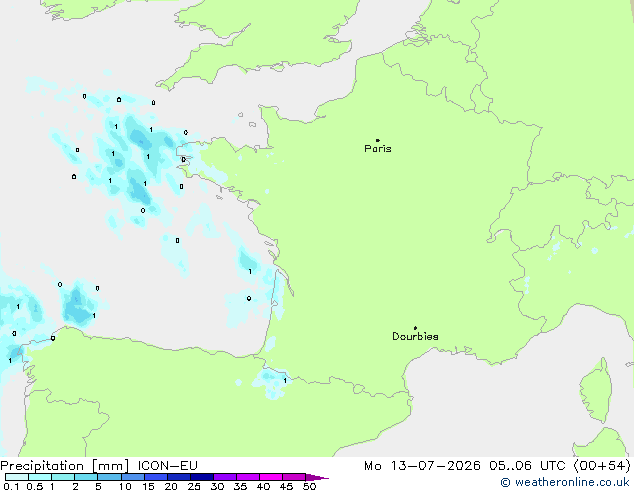This screenshot has height=490, width=634.
Task: Click the legend value 20
Action: tap(171, 486)
